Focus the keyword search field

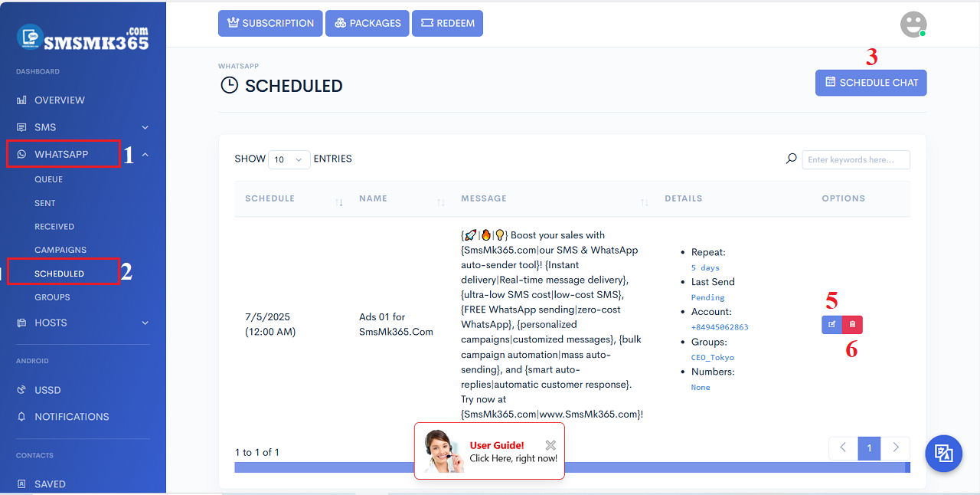pyautogui.click(x=856, y=159)
